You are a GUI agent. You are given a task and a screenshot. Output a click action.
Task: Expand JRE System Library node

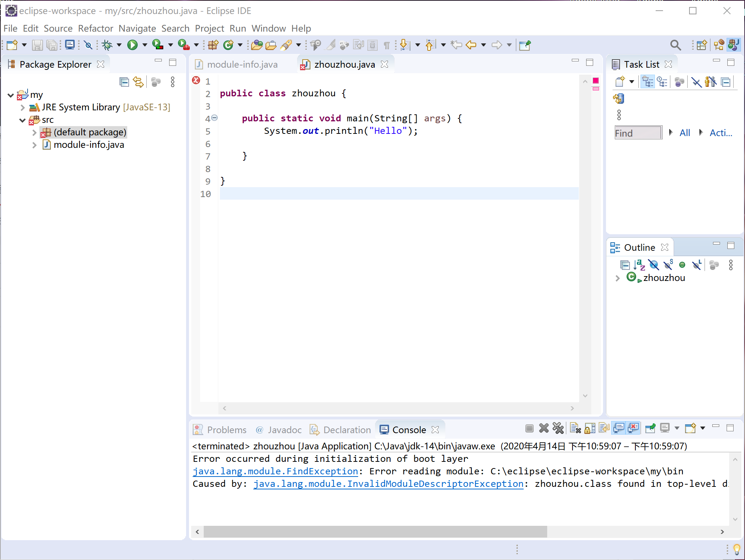(22, 107)
